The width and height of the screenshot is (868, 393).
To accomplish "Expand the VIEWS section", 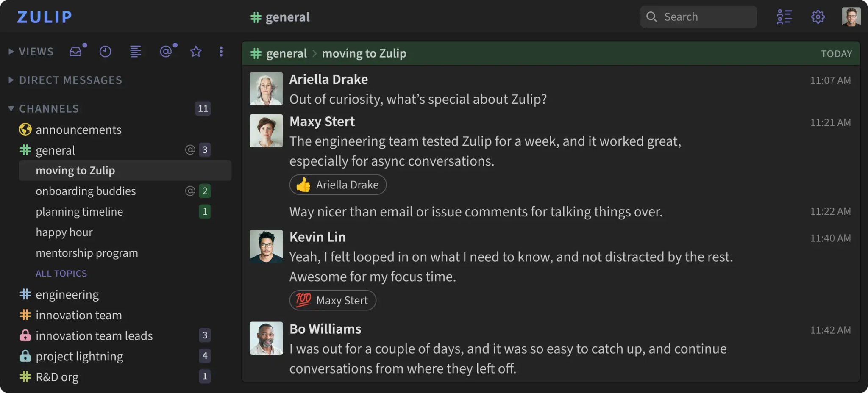I will coord(11,51).
